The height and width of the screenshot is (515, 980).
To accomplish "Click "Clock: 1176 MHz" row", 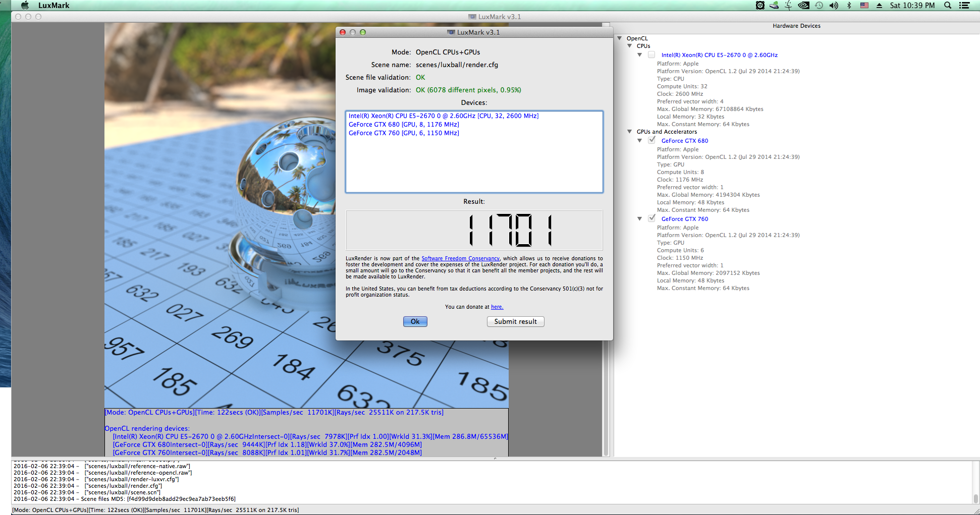I will pyautogui.click(x=680, y=180).
